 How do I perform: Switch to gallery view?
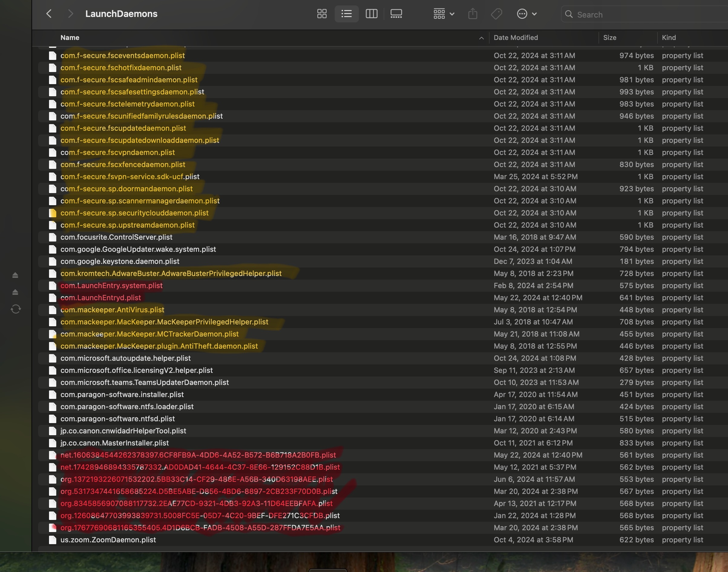[396, 14]
